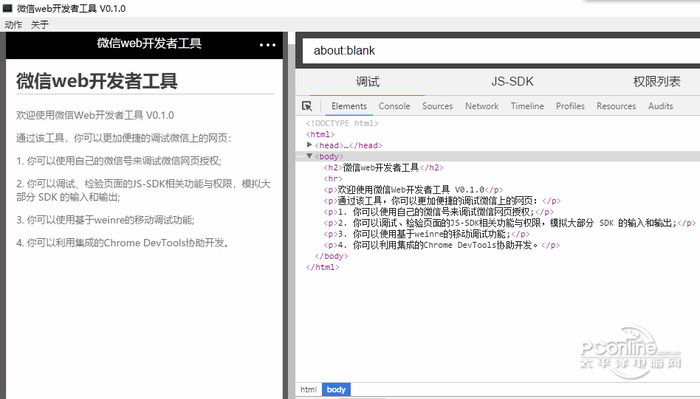Click the app icon in title bar

[x=8, y=8]
